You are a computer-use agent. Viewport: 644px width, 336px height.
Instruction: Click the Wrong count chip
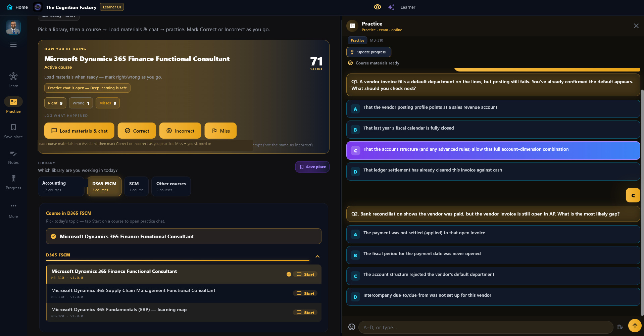click(x=81, y=103)
